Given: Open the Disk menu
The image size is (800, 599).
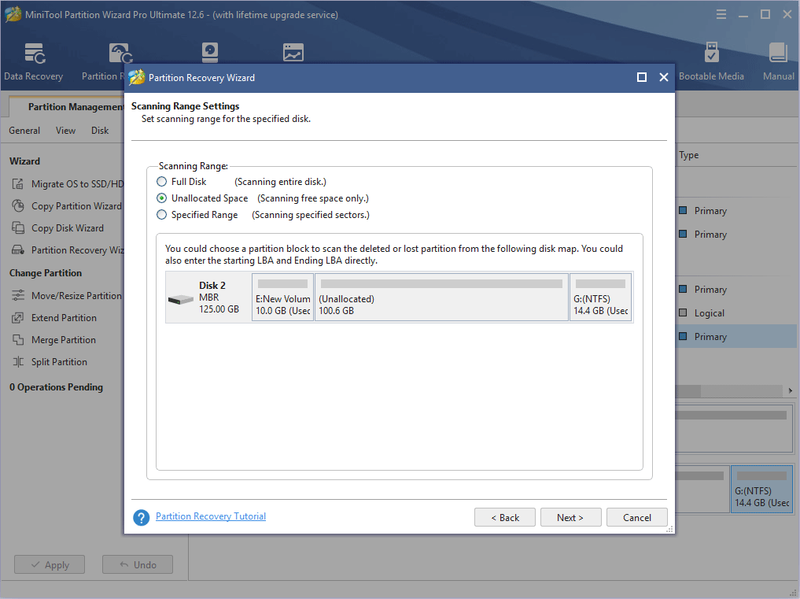Looking at the screenshot, I should point(100,131).
